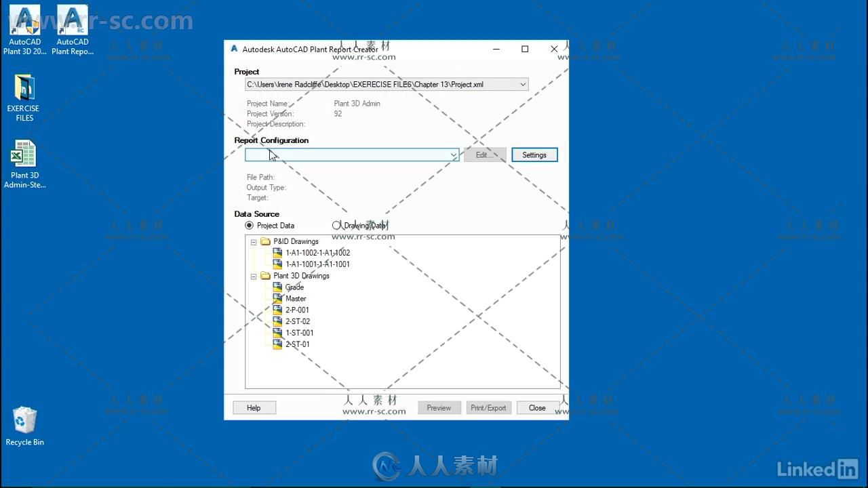
Task: Collapse the Plant 3D Drawings tree node
Action: coord(254,277)
